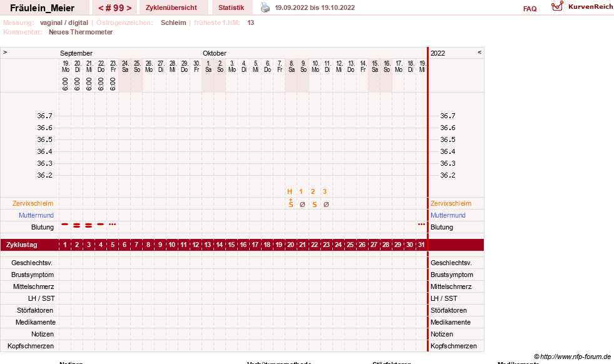This screenshot has width=614, height=364.
Task: Click the Zyklustag row label
Action: tap(22, 245)
